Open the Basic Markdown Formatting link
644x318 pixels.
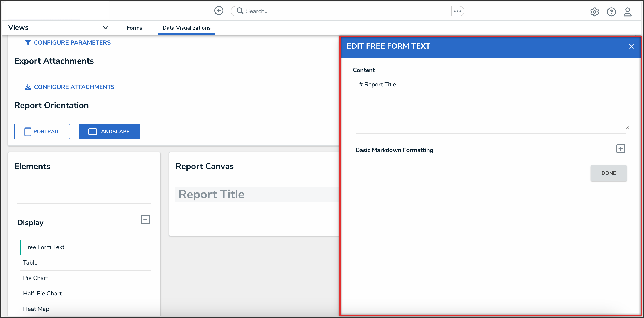[394, 150]
